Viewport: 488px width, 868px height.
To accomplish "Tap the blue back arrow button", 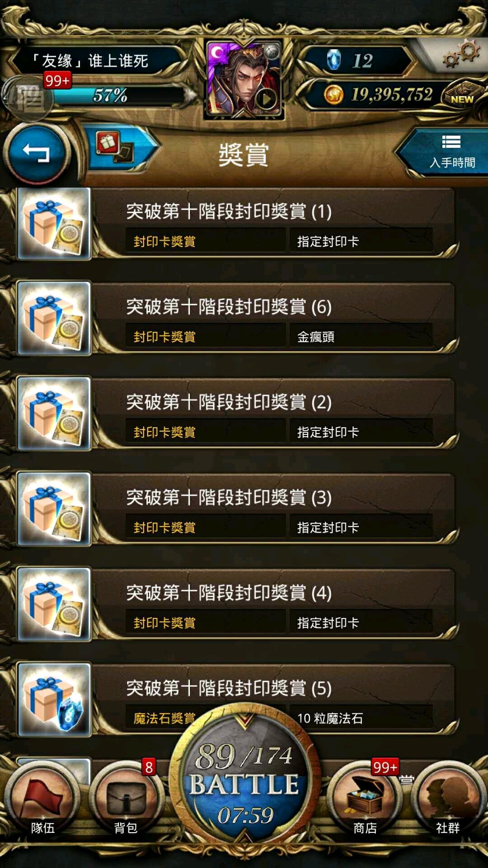I will point(36,154).
